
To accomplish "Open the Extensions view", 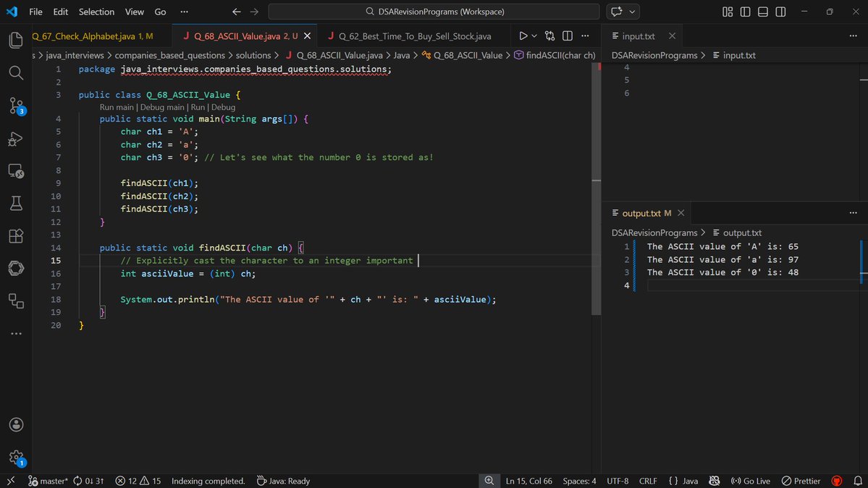I will pyautogui.click(x=16, y=236).
